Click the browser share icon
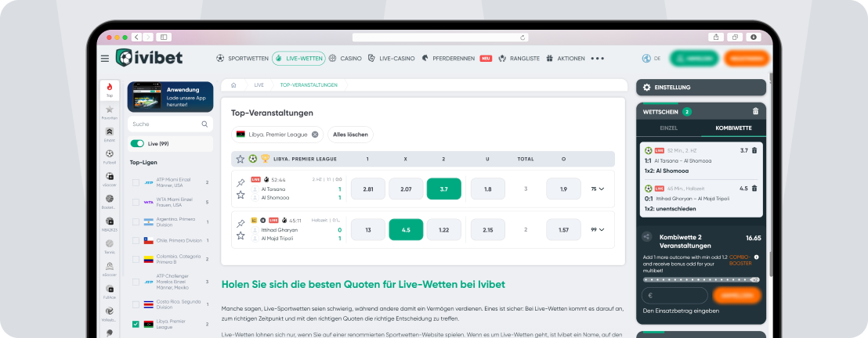The width and height of the screenshot is (868, 338). [x=716, y=37]
